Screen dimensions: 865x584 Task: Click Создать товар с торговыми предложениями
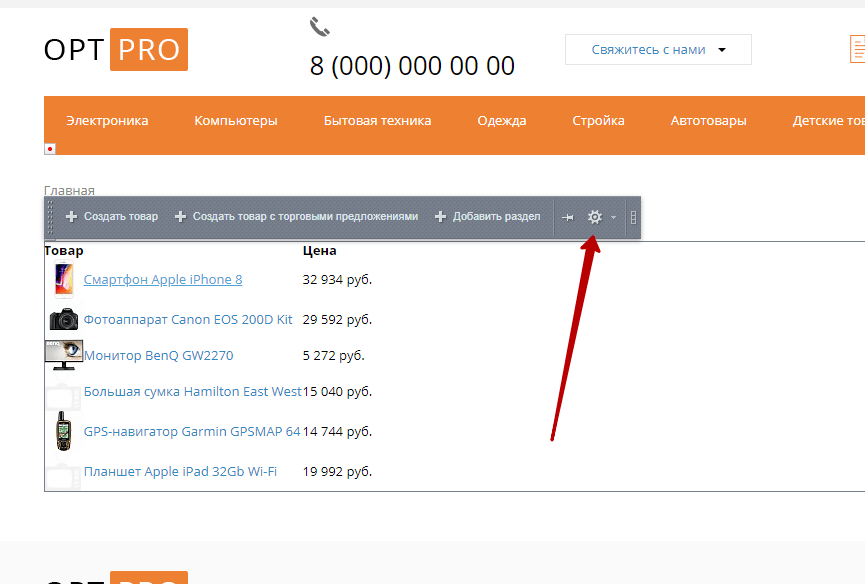coord(296,217)
